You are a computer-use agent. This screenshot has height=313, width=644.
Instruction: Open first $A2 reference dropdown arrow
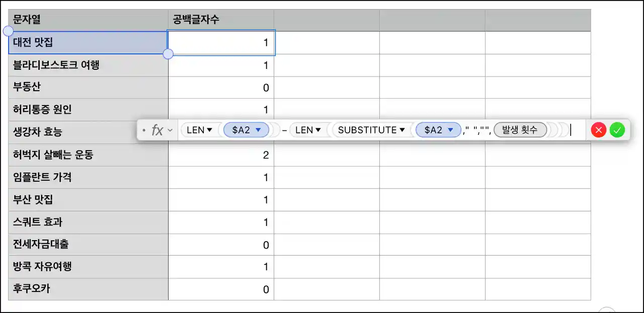point(259,130)
